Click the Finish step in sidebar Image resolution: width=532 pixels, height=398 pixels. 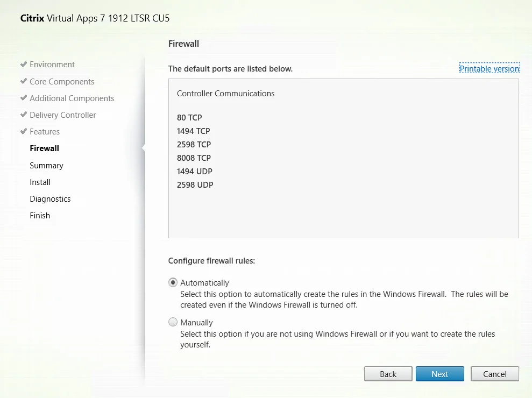[x=40, y=216]
